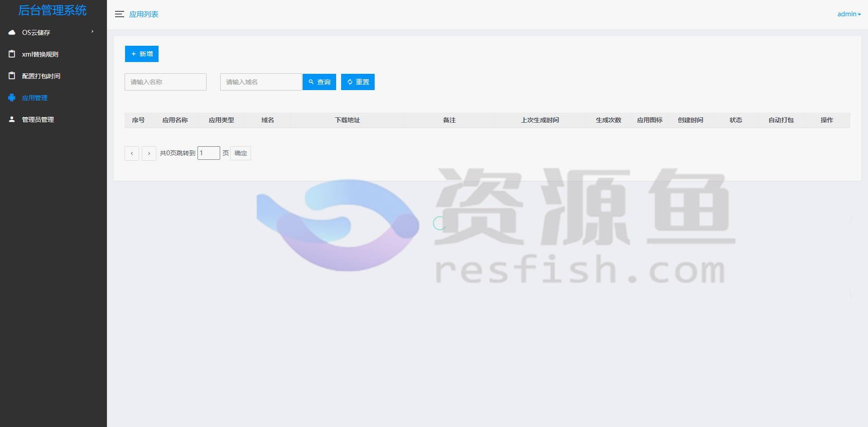Screen dimensions: 868x427
Task: Click the 自动打包 column header
Action: (x=781, y=120)
